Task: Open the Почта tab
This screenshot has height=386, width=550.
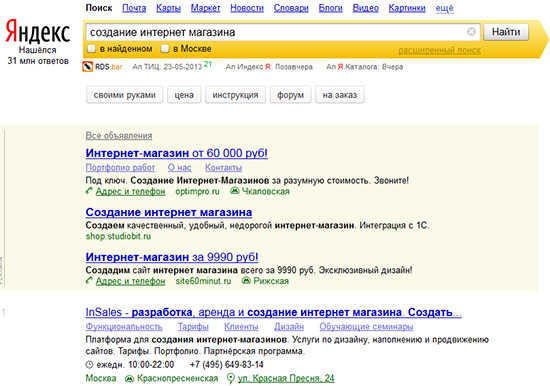Action: coord(134,8)
